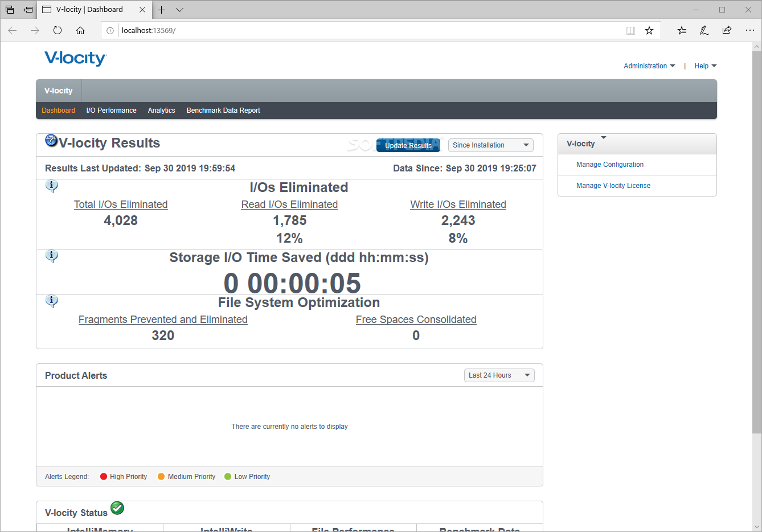Open Analytics tab
Image resolution: width=762 pixels, height=532 pixels.
(162, 111)
